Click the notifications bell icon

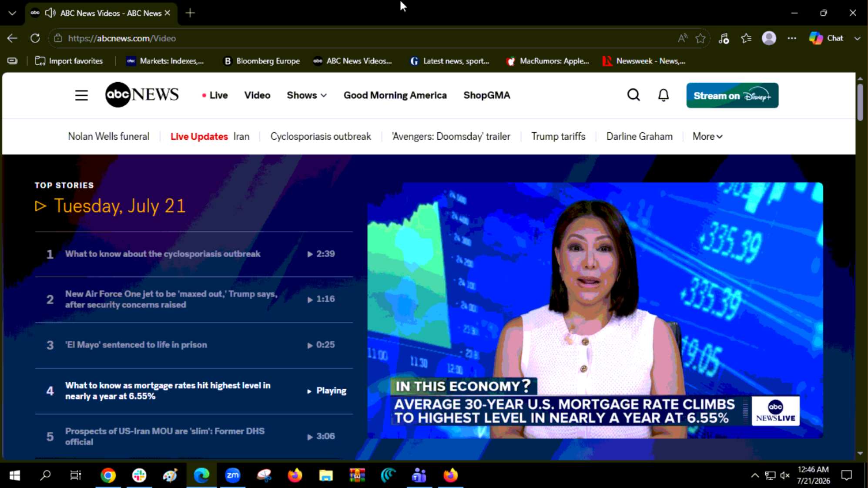(664, 95)
